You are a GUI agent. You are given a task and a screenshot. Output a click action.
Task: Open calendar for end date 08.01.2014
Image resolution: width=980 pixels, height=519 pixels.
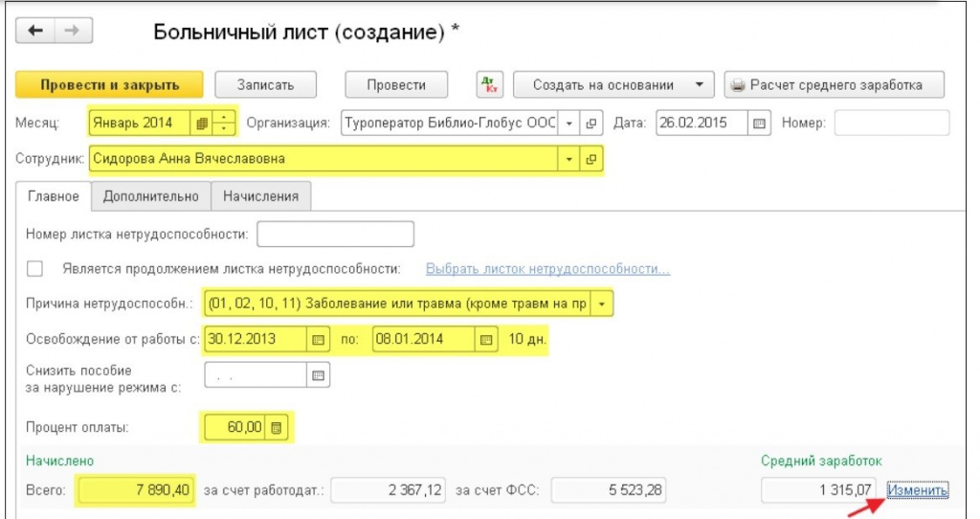486,340
